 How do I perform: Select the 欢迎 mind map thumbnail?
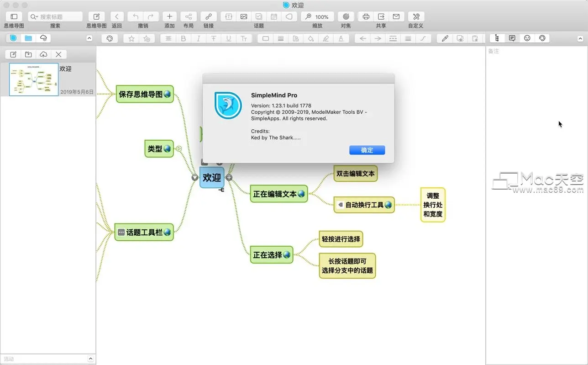click(x=34, y=79)
